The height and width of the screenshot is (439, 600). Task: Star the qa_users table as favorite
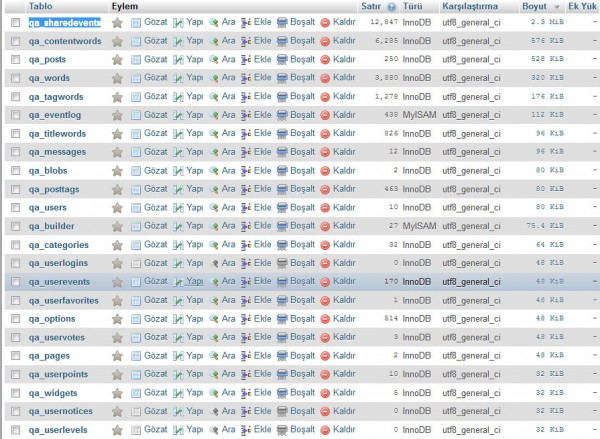(117, 207)
